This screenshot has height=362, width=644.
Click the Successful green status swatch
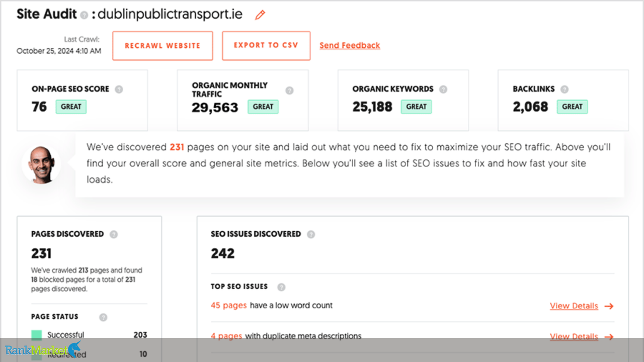pyautogui.click(x=36, y=335)
